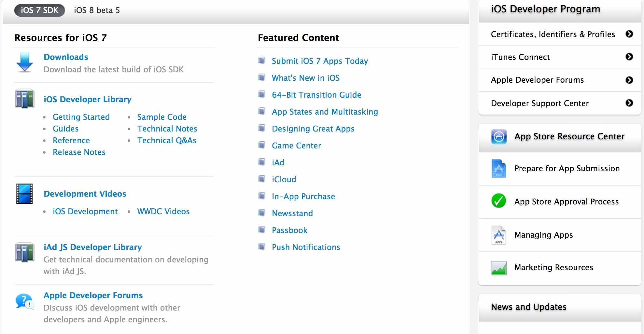Open the Getting Started link

point(81,117)
